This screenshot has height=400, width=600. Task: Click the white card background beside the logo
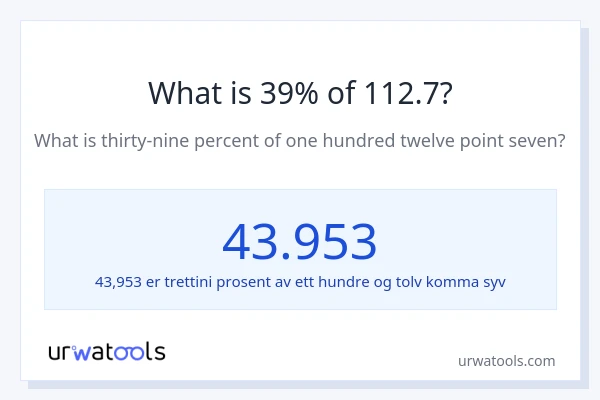[x=300, y=350]
